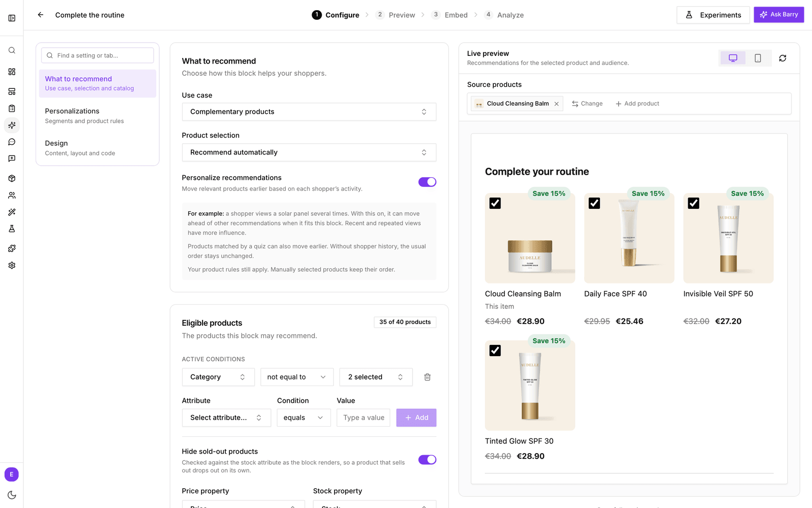Click the price €27.20
Screen dimensions: 812x508
tap(728, 322)
